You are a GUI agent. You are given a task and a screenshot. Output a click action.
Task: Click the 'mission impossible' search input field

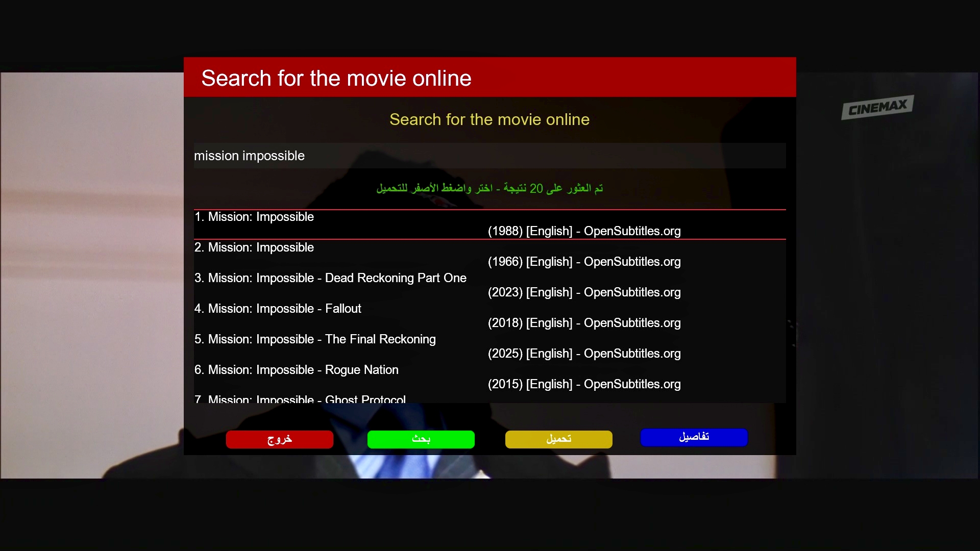click(489, 156)
